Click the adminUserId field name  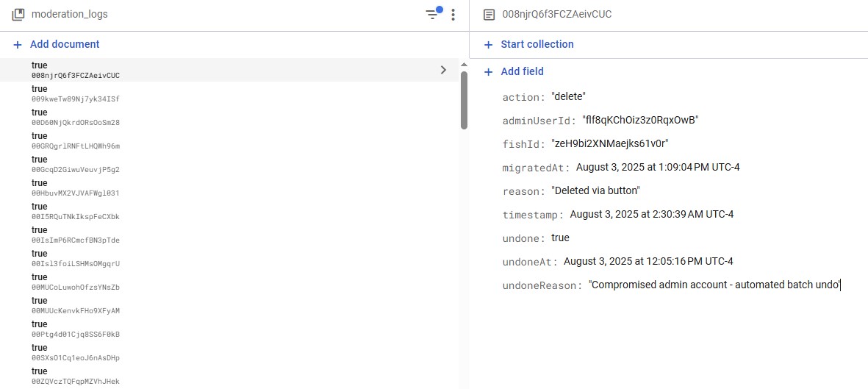coord(539,121)
